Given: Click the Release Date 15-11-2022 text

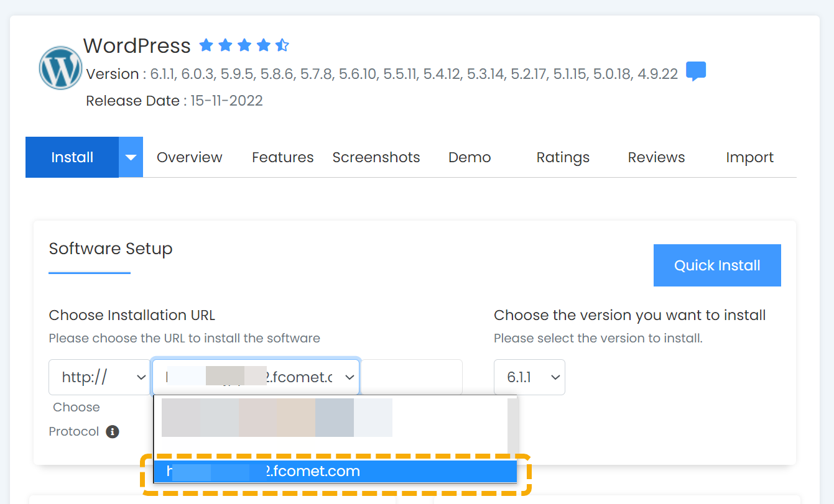Looking at the screenshot, I should (175, 101).
